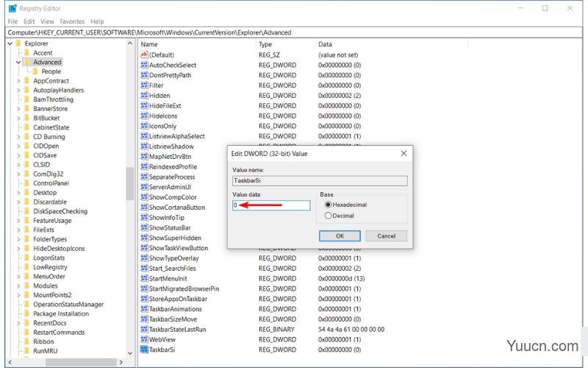This screenshot has height=368, width=588.
Task: Click the People folder icon in the tree
Action: point(35,71)
